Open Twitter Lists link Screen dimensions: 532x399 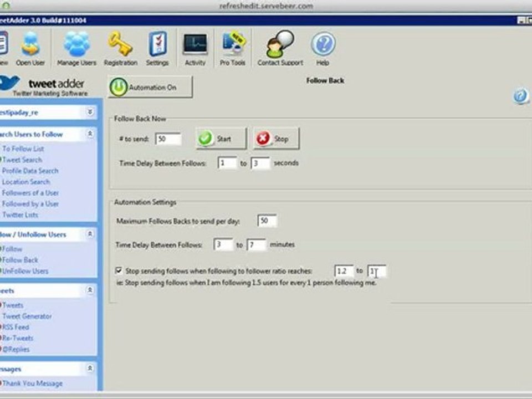[x=20, y=215]
